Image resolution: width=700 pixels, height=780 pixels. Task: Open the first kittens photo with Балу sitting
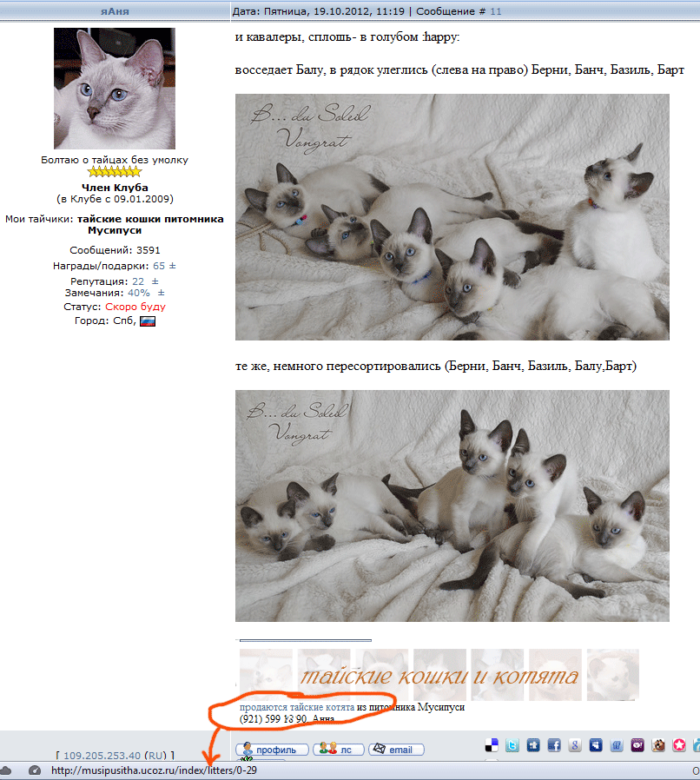[x=452, y=217]
